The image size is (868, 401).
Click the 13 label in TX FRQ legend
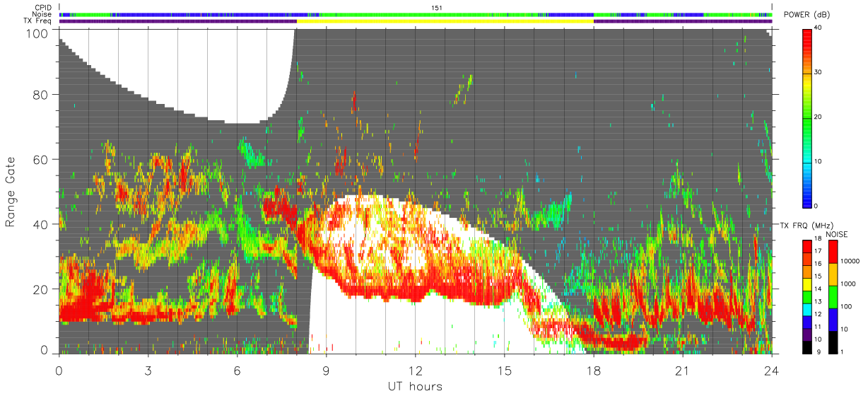pyautogui.click(x=819, y=303)
